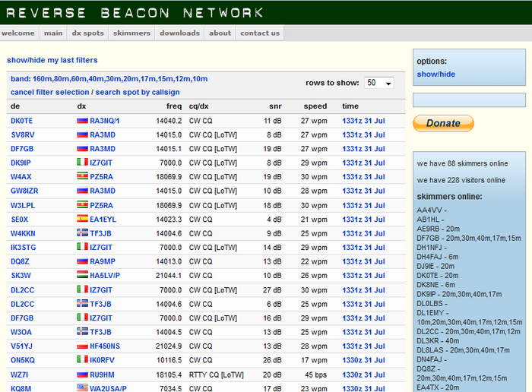The image size is (532, 392).
Task: Open spotter callsign SE0X
Action: click(x=20, y=220)
